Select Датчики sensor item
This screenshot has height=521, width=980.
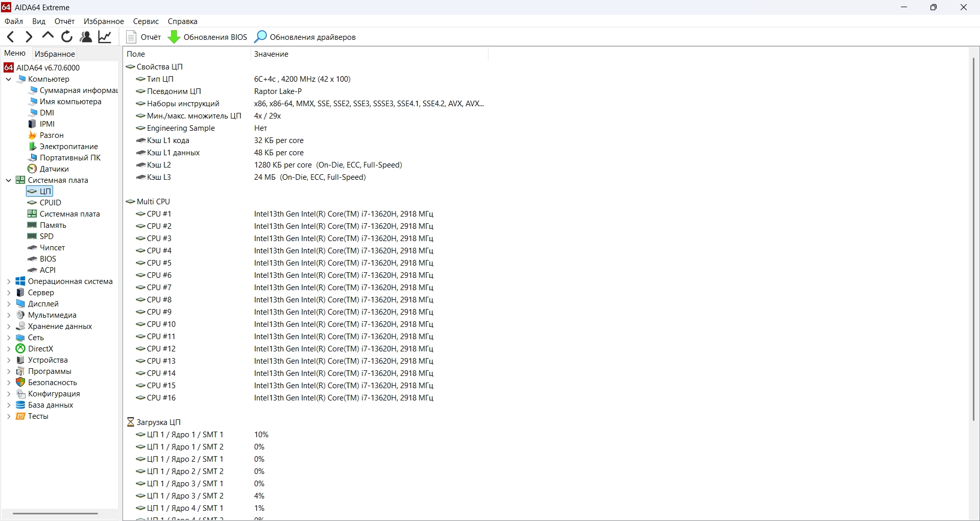tap(48, 169)
